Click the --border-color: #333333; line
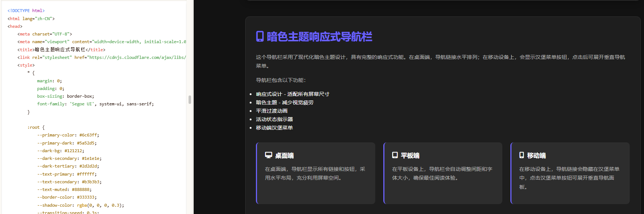 (x=67, y=197)
